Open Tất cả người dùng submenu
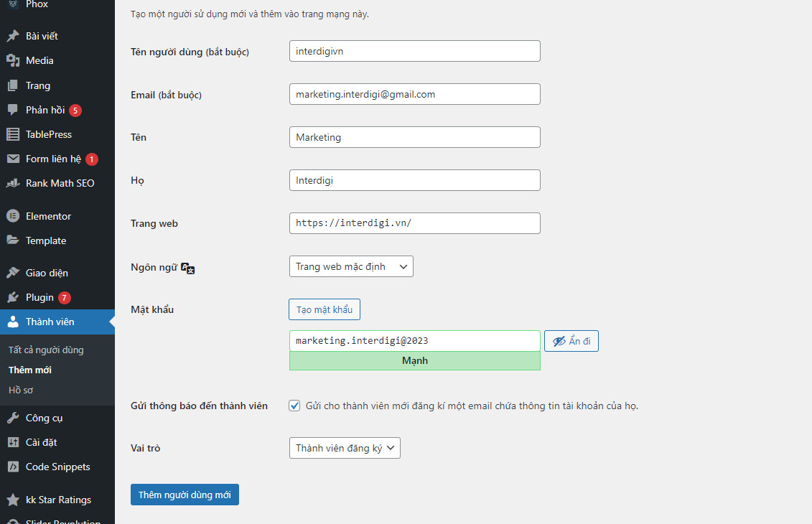The image size is (812, 524). point(46,350)
